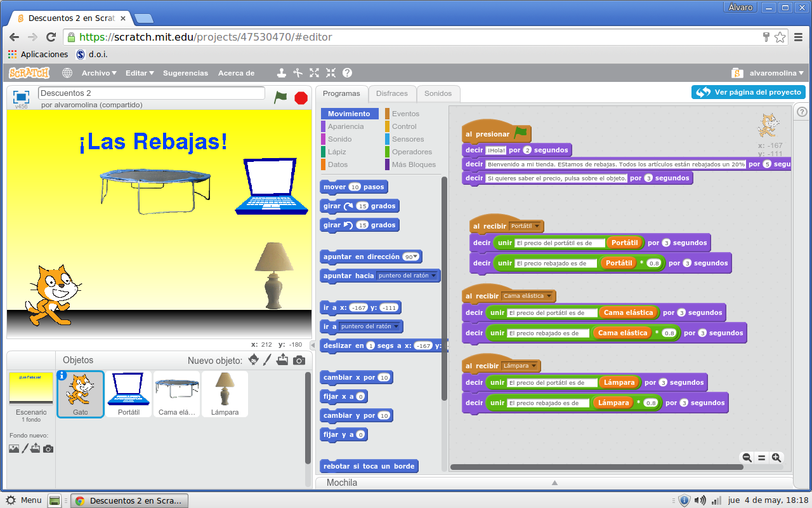This screenshot has height=508, width=812.
Task: Select the duplicate stamp tool
Action: tap(281, 73)
